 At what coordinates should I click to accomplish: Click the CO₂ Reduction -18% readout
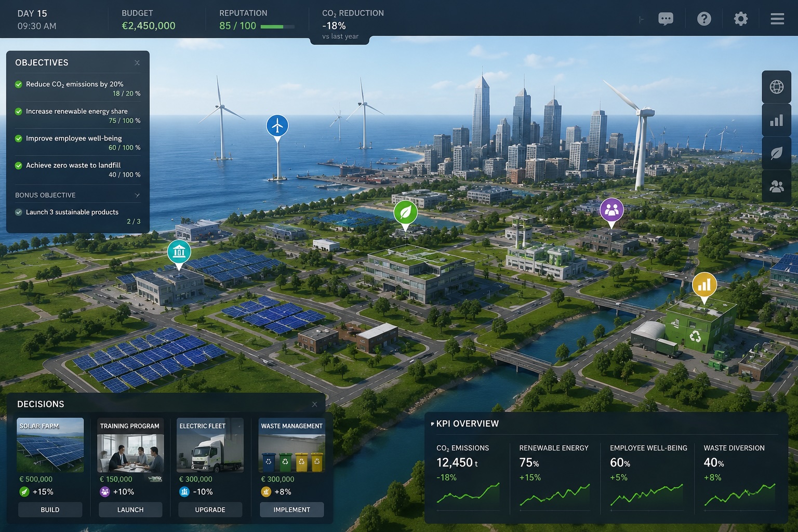334,25
